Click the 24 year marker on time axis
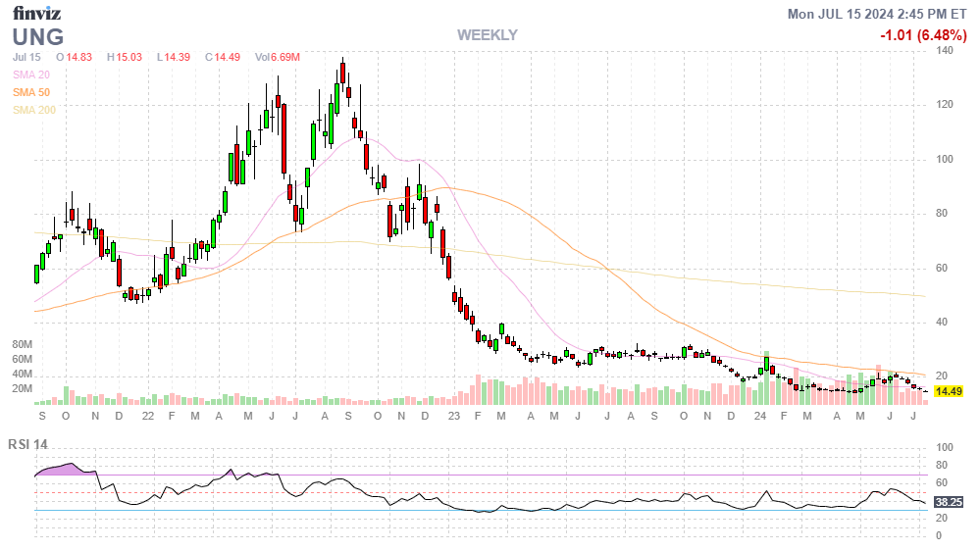The width and height of the screenshot is (980, 551). click(x=760, y=416)
